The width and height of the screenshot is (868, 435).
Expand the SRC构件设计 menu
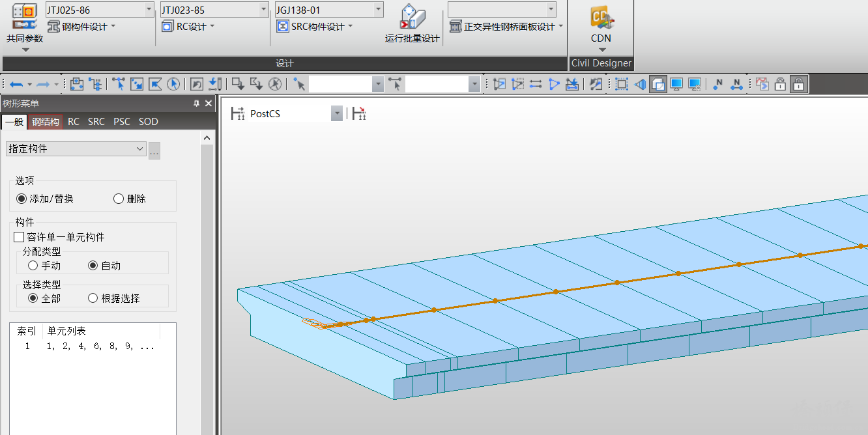(315, 27)
